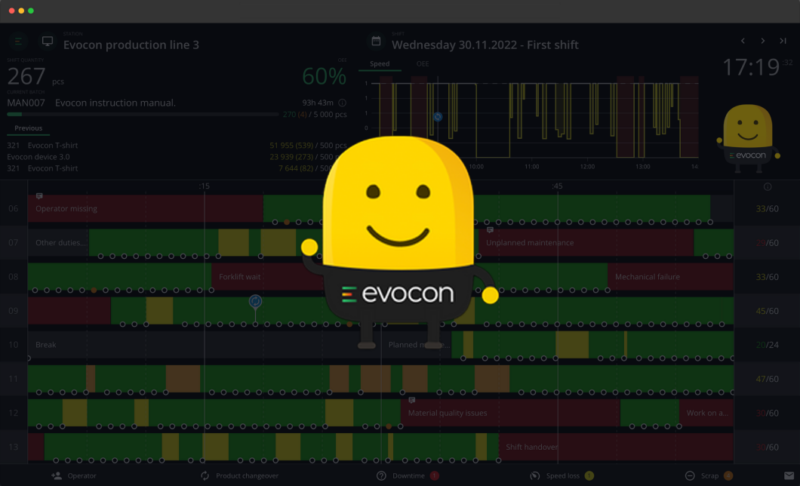Click info icon beside 93h 43m

click(342, 103)
